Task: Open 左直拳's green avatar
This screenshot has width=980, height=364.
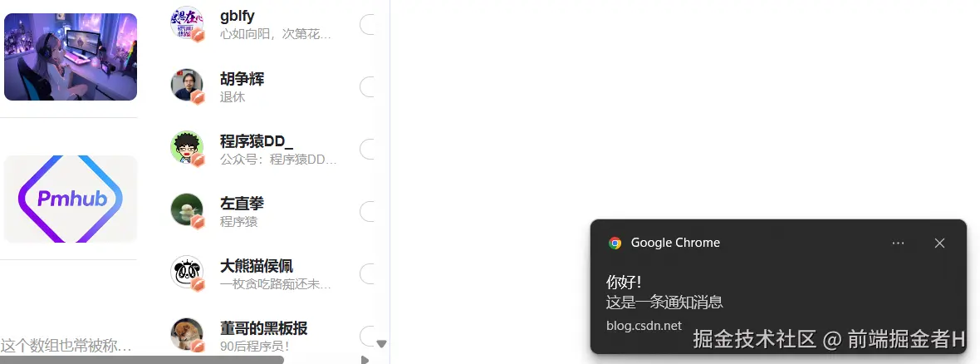Action: (187, 209)
